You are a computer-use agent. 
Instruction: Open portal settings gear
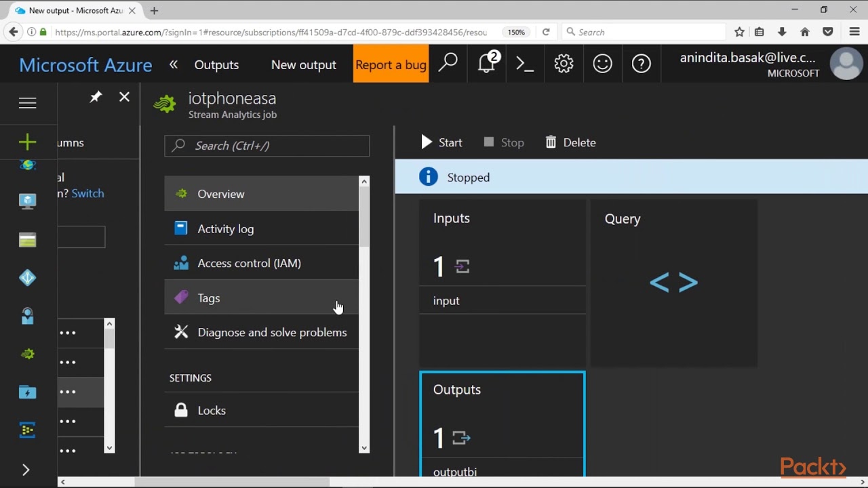tap(564, 64)
